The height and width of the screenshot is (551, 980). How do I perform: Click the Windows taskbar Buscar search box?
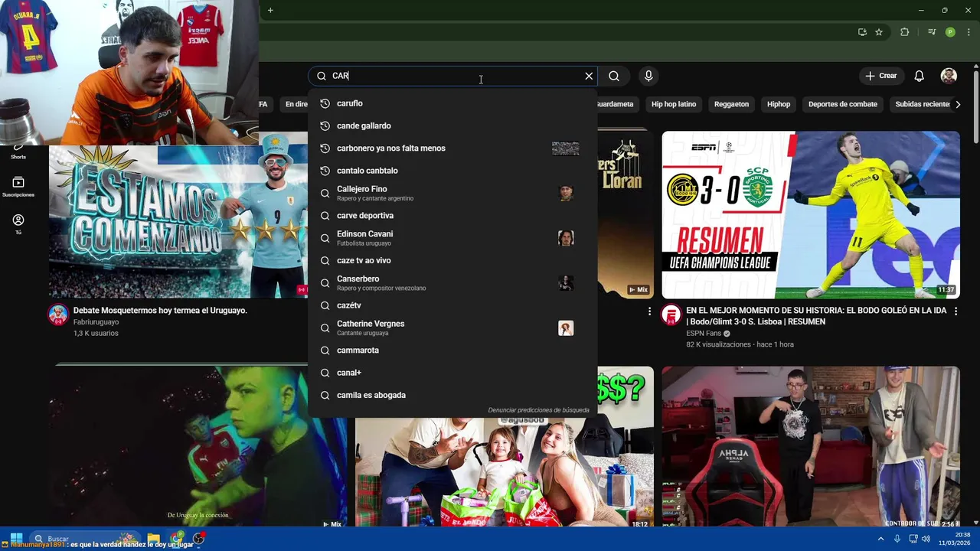(86, 539)
